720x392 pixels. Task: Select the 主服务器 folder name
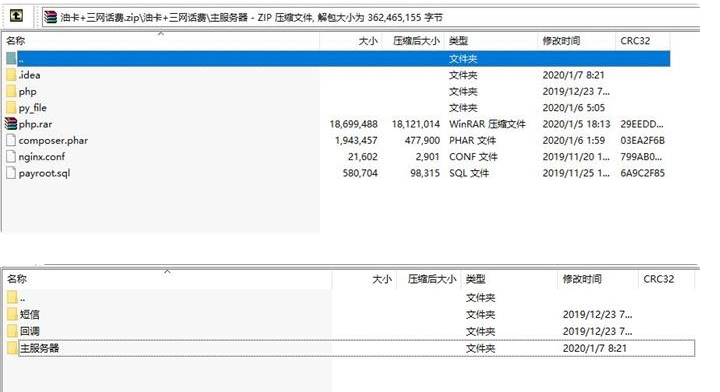pos(39,348)
